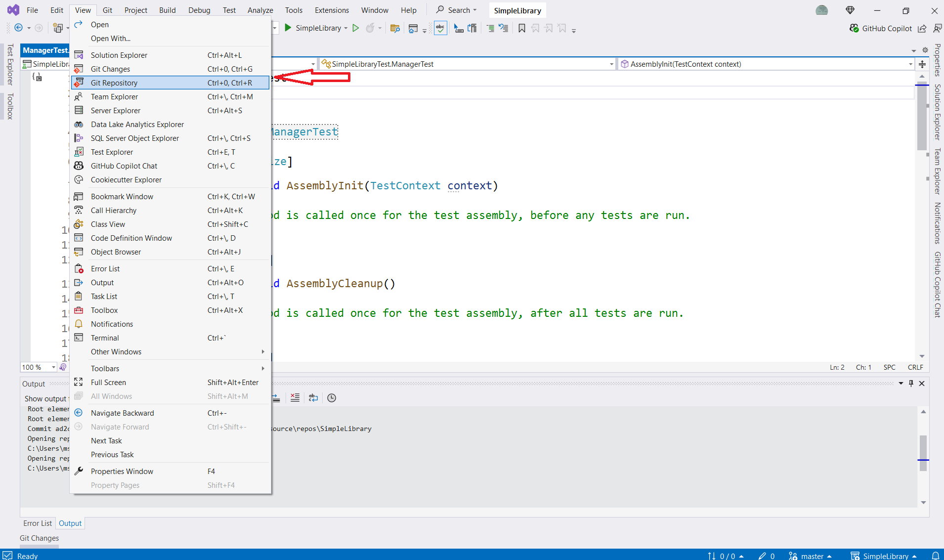Screen dimensions: 944x560
Task: Toggle auto-hide pin on Output panel
Action: (911, 384)
